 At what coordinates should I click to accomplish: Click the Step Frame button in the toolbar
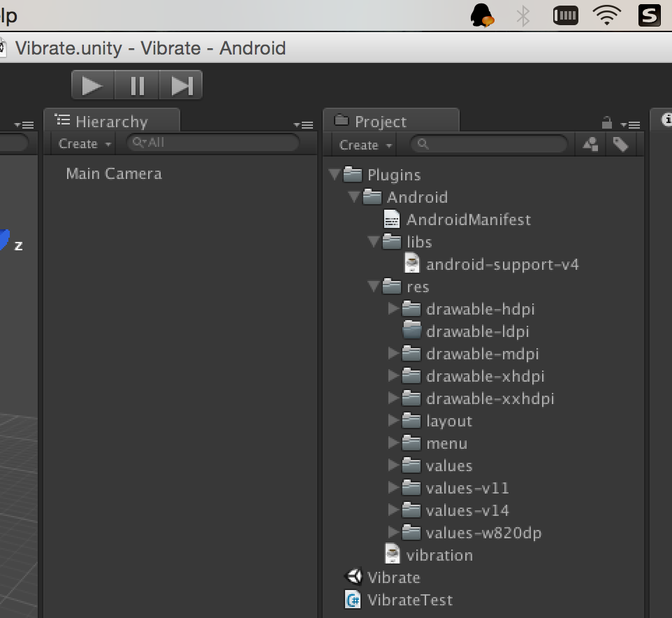pos(181,85)
